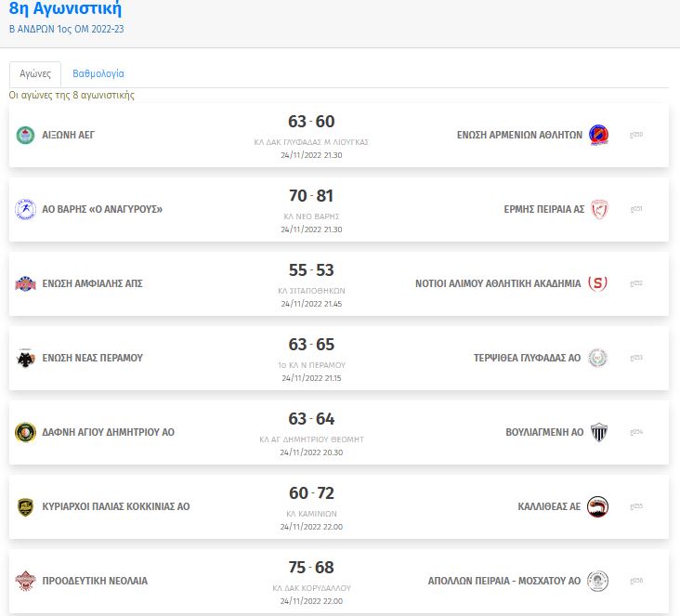Click the ΤΕΡΨΙΘΕΑ ΓΛΥΦΑΔΑΣ ΑΟ logo

pyautogui.click(x=599, y=358)
